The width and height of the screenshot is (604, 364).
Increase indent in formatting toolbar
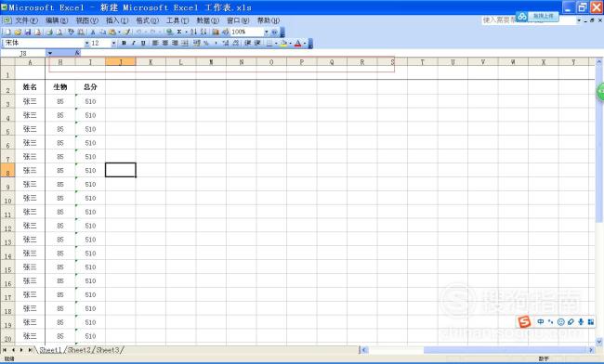pyautogui.click(x=257, y=43)
